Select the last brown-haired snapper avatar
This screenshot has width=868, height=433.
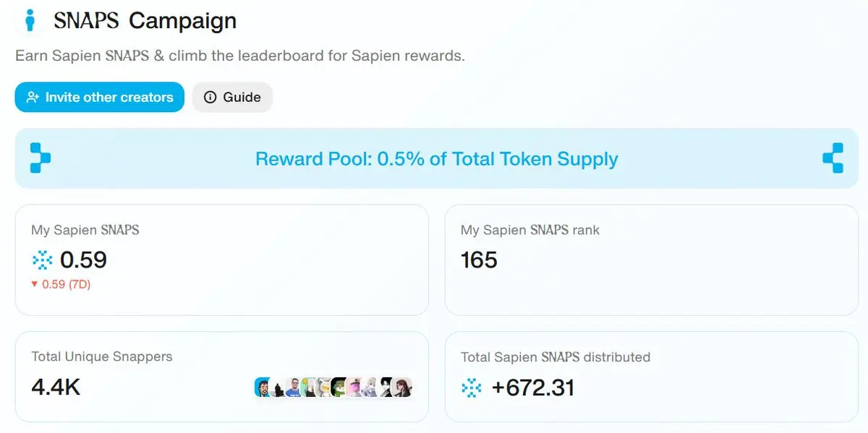point(402,387)
